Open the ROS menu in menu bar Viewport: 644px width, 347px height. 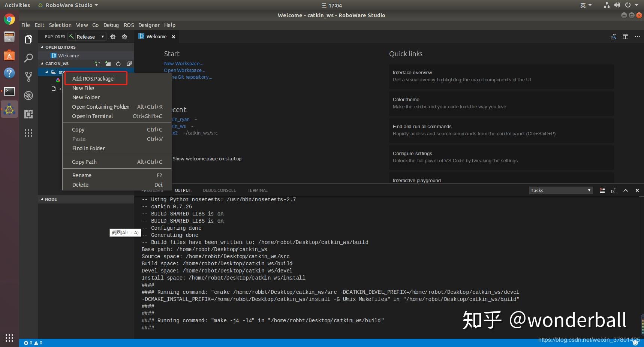click(129, 25)
